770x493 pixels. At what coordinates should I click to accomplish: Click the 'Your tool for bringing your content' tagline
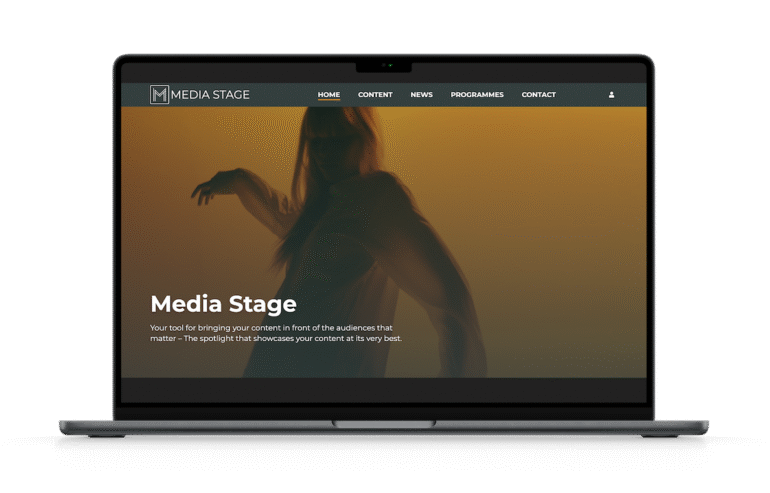(276, 333)
